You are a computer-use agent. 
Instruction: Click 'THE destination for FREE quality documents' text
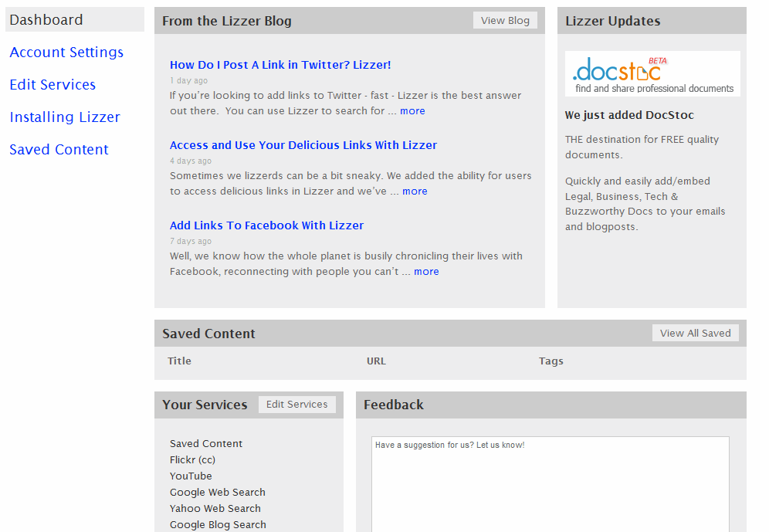pos(642,147)
